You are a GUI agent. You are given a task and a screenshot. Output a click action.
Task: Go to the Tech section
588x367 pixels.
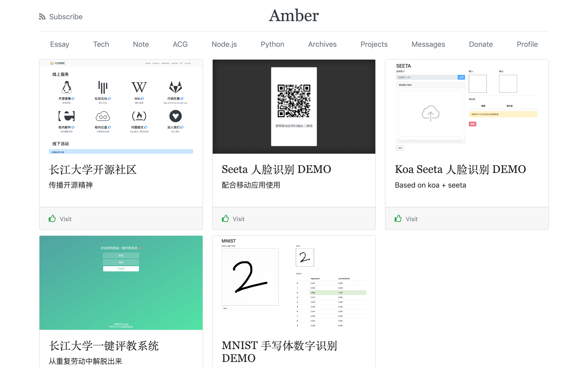[101, 44]
